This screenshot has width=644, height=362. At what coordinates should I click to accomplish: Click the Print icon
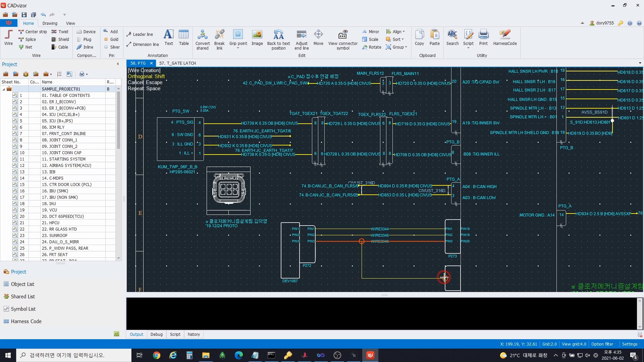coord(483,38)
